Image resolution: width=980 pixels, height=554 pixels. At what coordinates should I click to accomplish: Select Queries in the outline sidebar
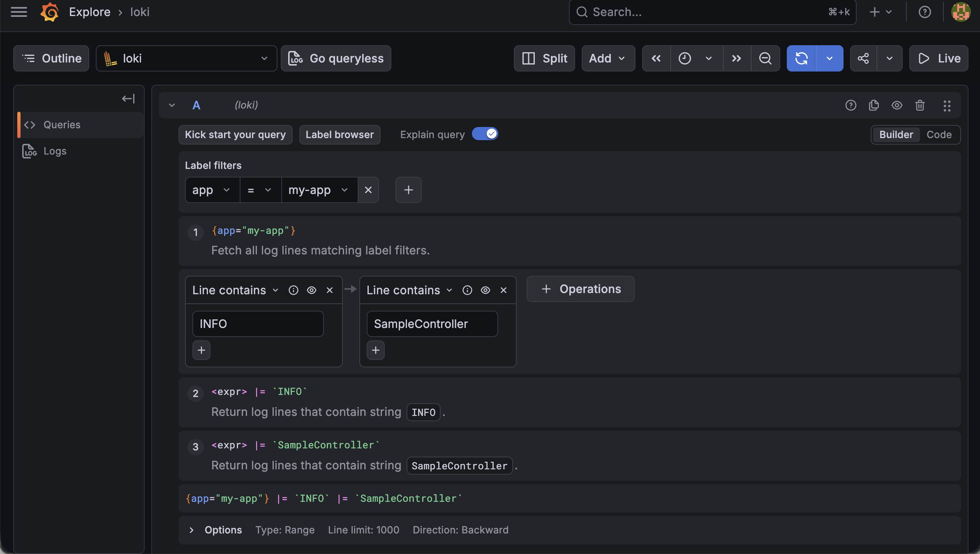[81, 125]
